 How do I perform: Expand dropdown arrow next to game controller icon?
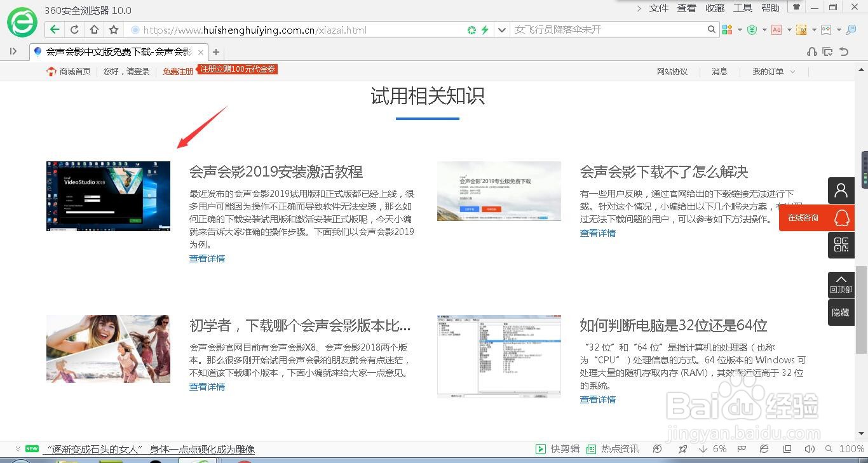(x=839, y=30)
